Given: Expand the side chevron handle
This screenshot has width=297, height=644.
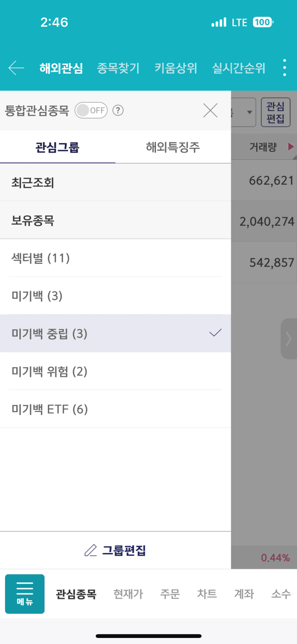Looking at the screenshot, I should pos(289,338).
